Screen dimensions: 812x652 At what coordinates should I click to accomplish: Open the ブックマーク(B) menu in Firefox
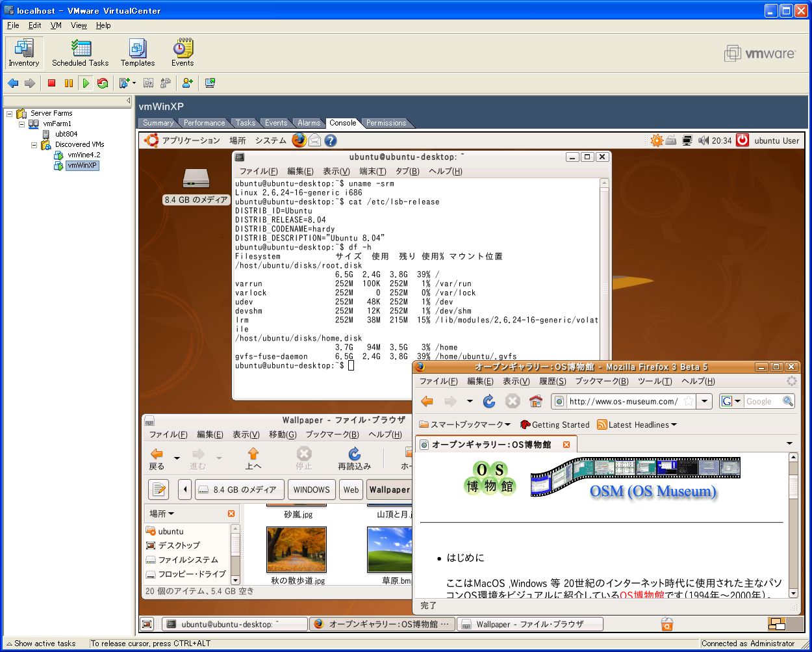click(x=602, y=381)
